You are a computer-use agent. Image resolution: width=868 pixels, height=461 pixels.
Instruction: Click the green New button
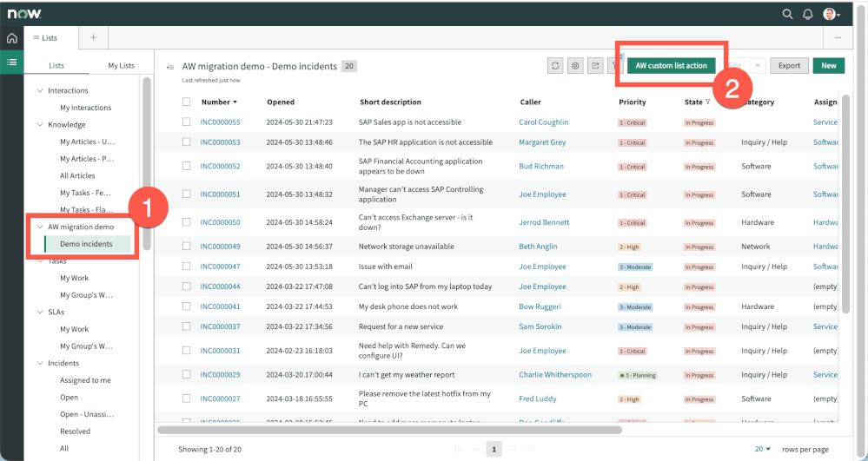click(829, 65)
